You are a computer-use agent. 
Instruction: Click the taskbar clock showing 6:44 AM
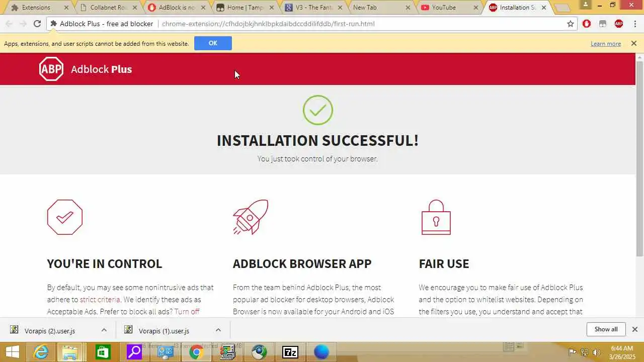621,352
